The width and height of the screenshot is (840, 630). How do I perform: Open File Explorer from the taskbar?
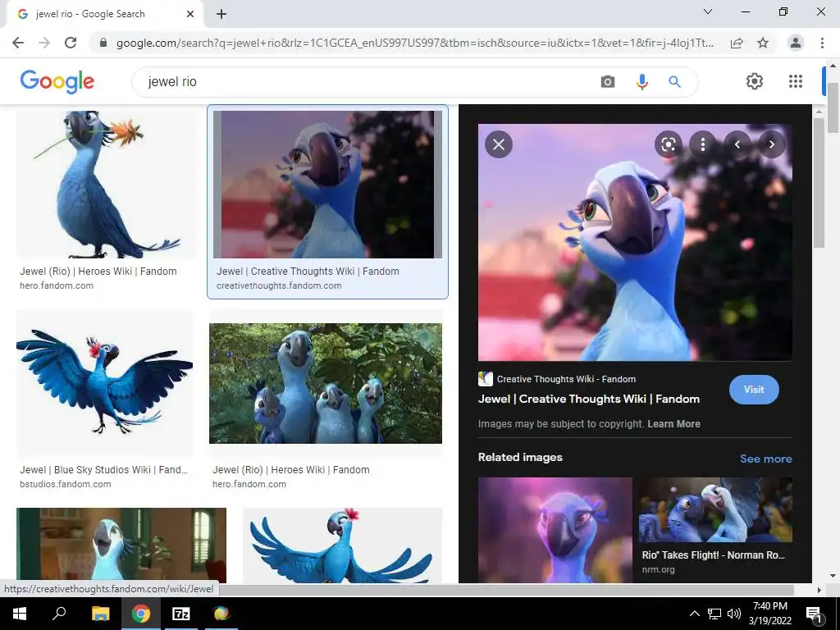point(100,614)
